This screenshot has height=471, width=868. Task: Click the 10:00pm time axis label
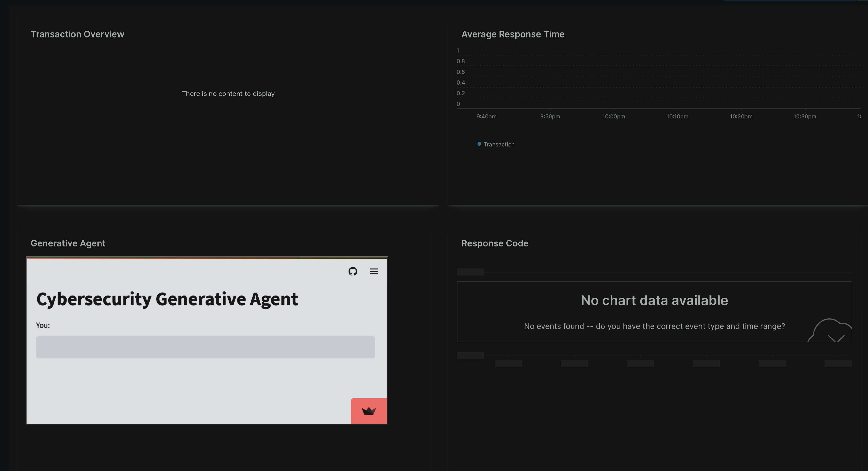[613, 116]
